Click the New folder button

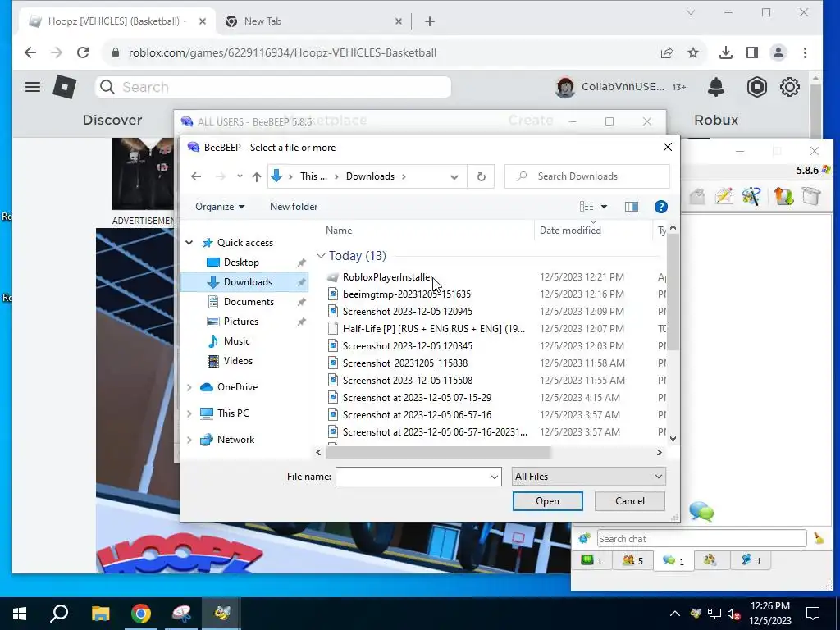294,207
